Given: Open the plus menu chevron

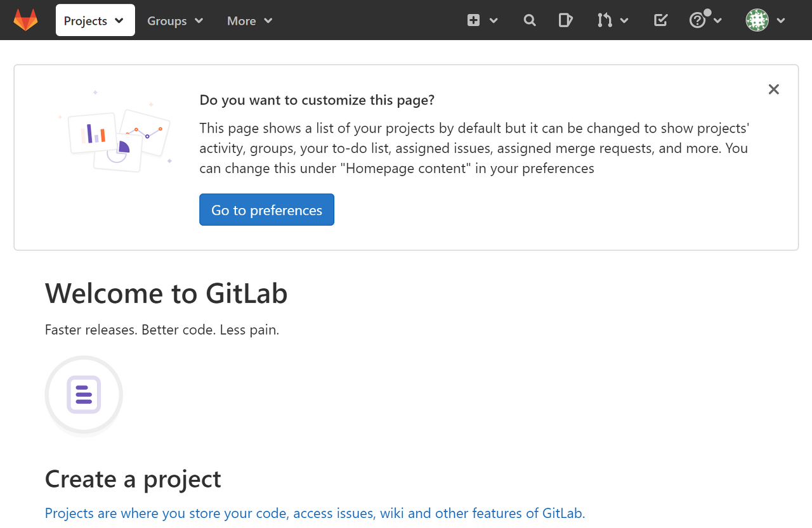Looking at the screenshot, I should [x=493, y=20].
